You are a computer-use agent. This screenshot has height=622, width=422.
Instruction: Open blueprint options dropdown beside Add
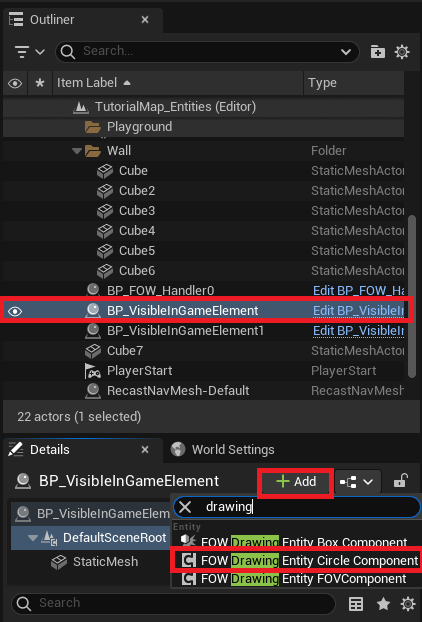(x=358, y=482)
